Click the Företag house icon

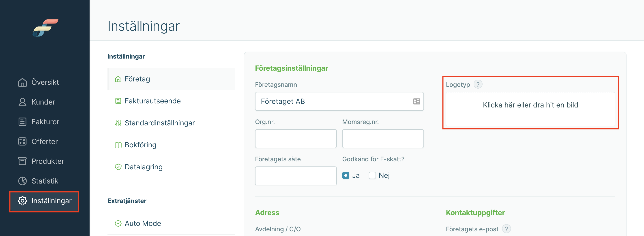118,79
